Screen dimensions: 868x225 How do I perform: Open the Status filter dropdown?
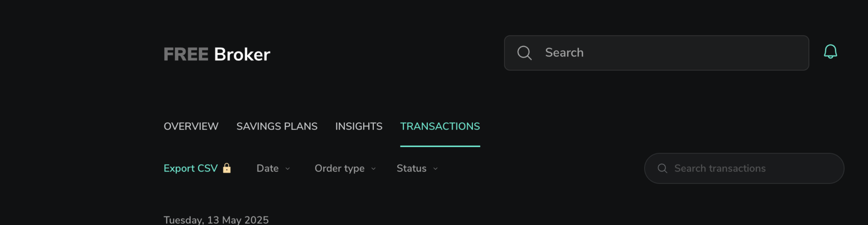tap(417, 168)
